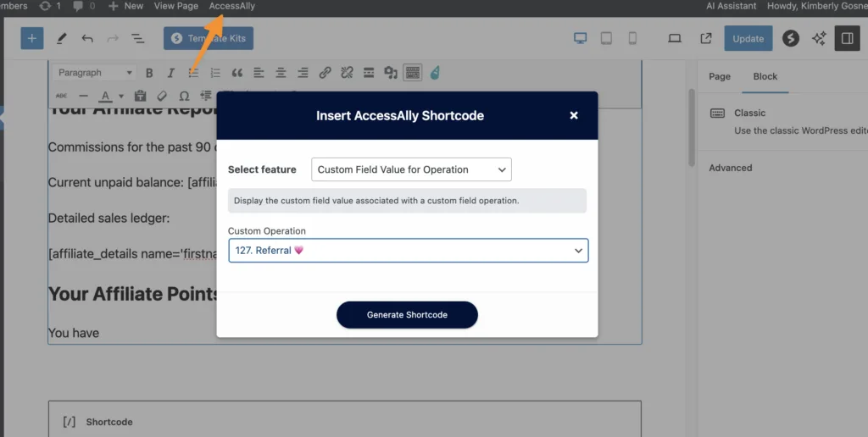Insert a numbered list
868x437 pixels.
(x=215, y=73)
